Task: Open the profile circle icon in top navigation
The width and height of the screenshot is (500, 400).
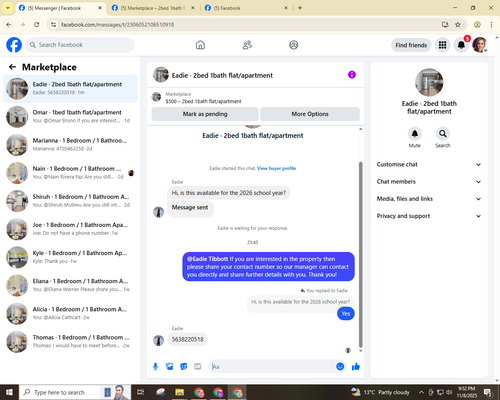Action: (294, 45)
